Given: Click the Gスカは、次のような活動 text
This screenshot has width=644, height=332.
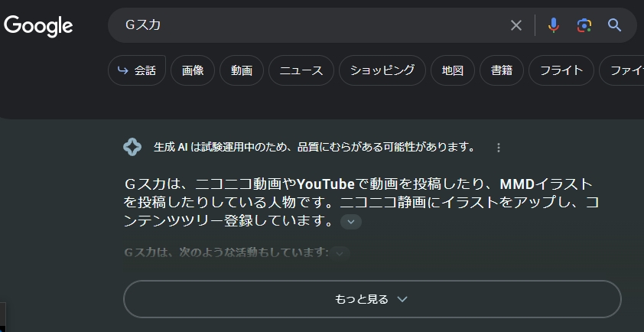Looking at the screenshot, I should coord(226,252).
